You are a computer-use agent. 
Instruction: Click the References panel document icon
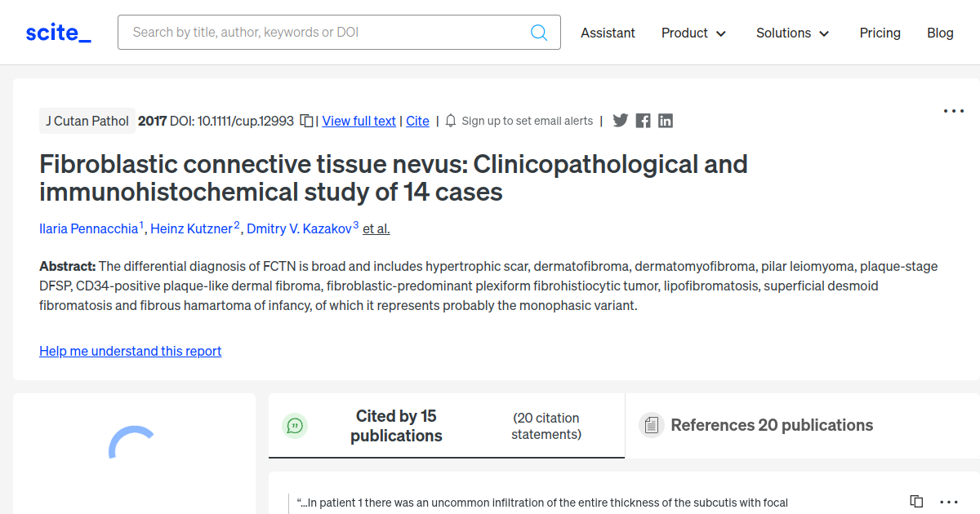click(651, 425)
